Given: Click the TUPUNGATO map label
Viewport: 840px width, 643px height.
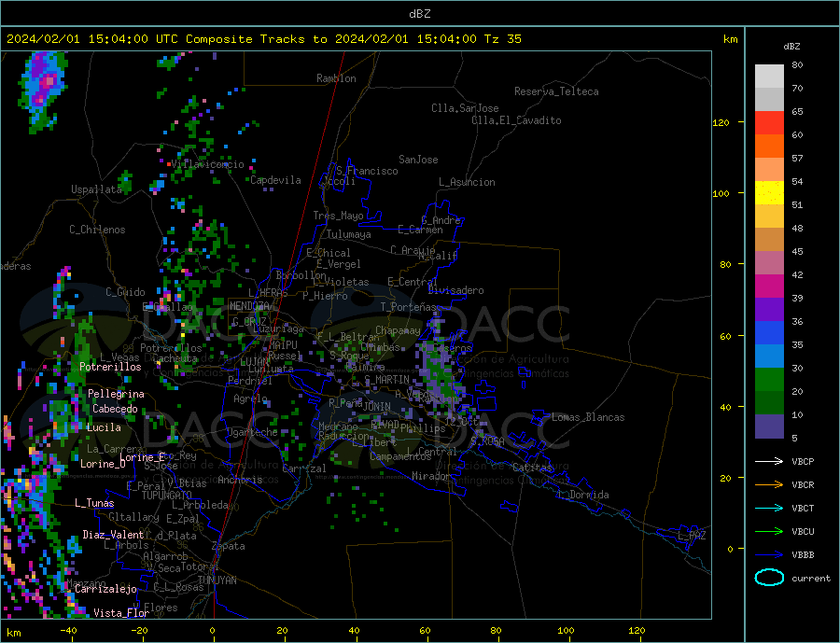Looking at the screenshot, I should point(167,496).
